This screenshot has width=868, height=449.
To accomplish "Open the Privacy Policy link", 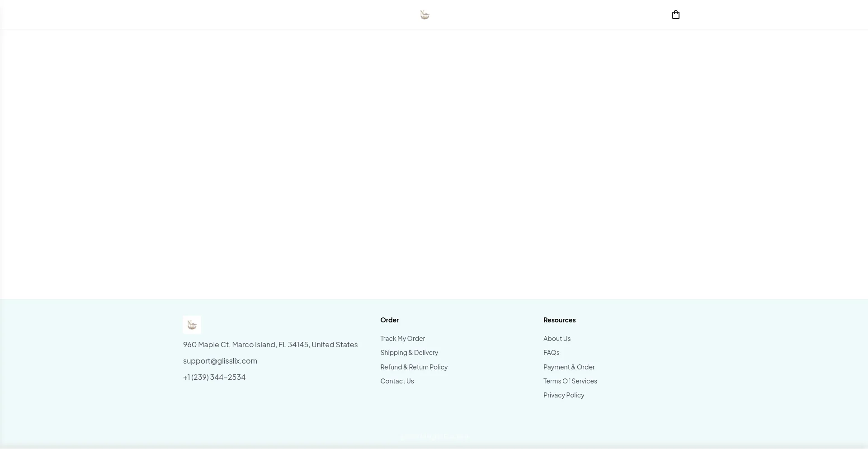I will pos(564,395).
